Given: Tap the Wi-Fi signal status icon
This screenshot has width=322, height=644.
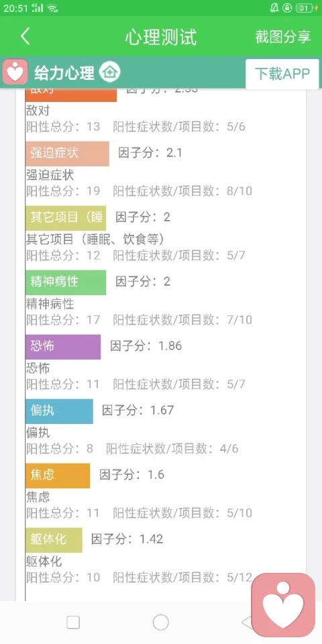Looking at the screenshot, I should 52,8.
